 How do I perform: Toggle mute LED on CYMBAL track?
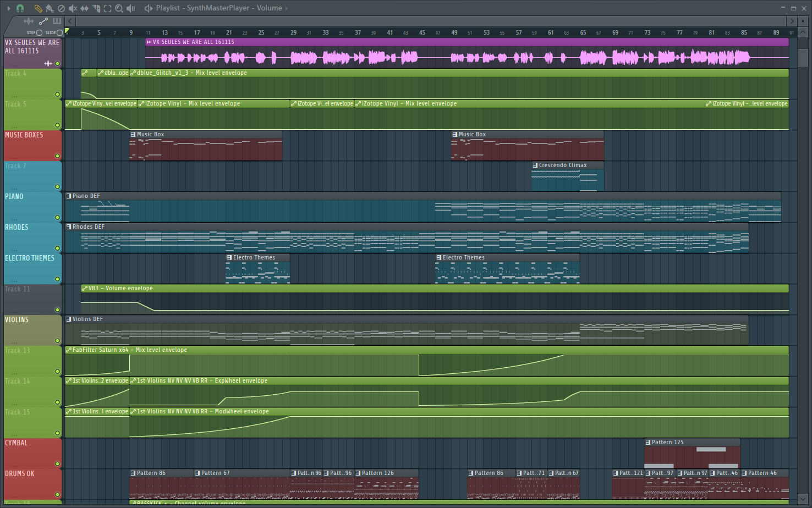[57, 464]
